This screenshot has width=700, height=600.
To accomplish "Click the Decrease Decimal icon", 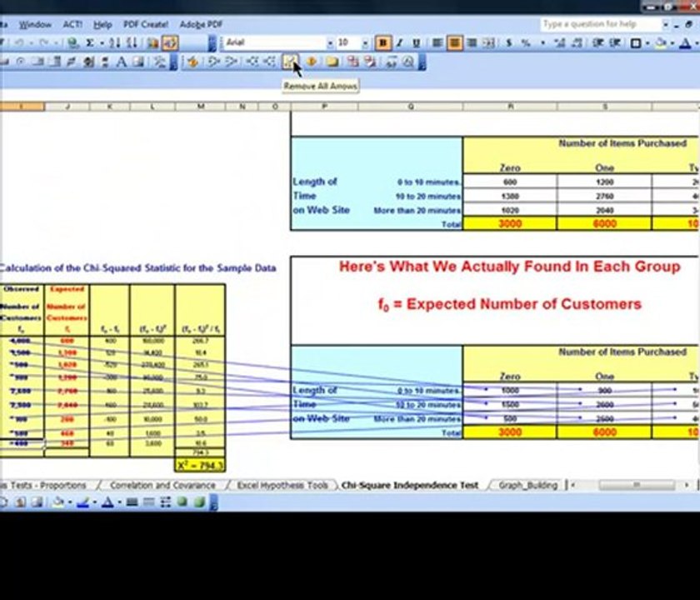I will [577, 42].
